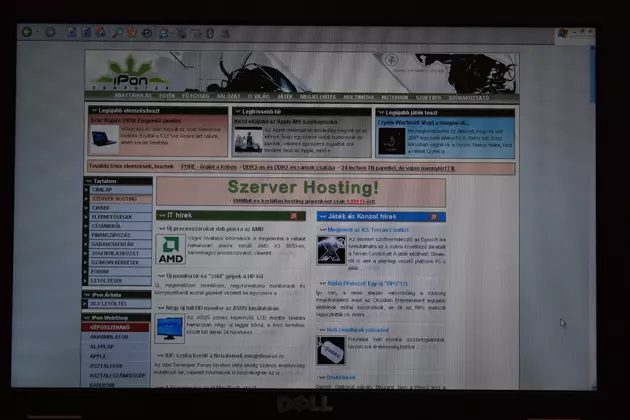Select SZERVER HOSTING in the sidebar menu
Viewport: 630px width, 420px height.
[x=119, y=199]
